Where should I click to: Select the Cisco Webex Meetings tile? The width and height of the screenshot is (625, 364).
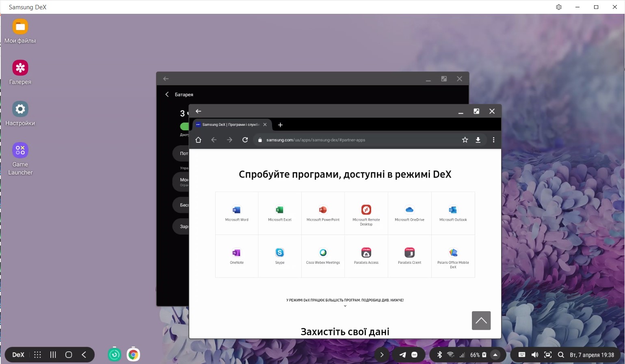323,256
